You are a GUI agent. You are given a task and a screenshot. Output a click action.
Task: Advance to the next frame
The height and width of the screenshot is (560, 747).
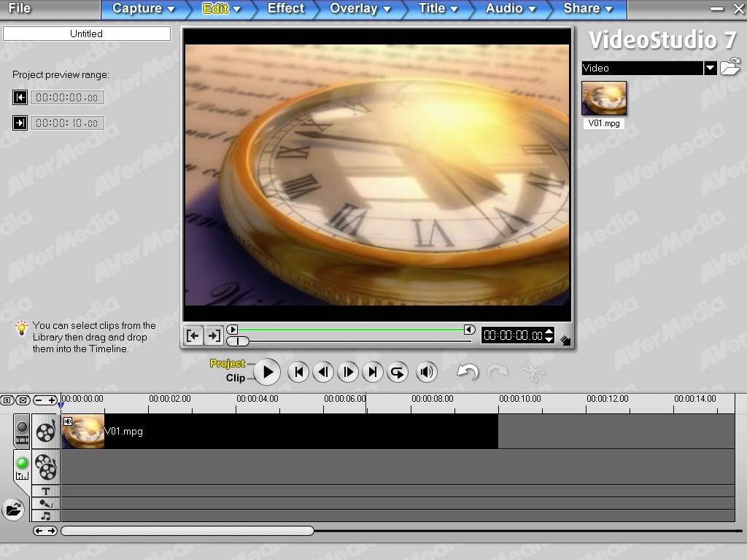pos(348,372)
